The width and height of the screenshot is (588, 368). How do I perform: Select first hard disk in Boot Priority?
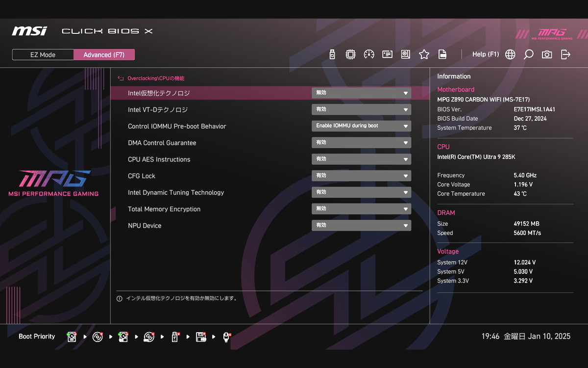[72, 337]
